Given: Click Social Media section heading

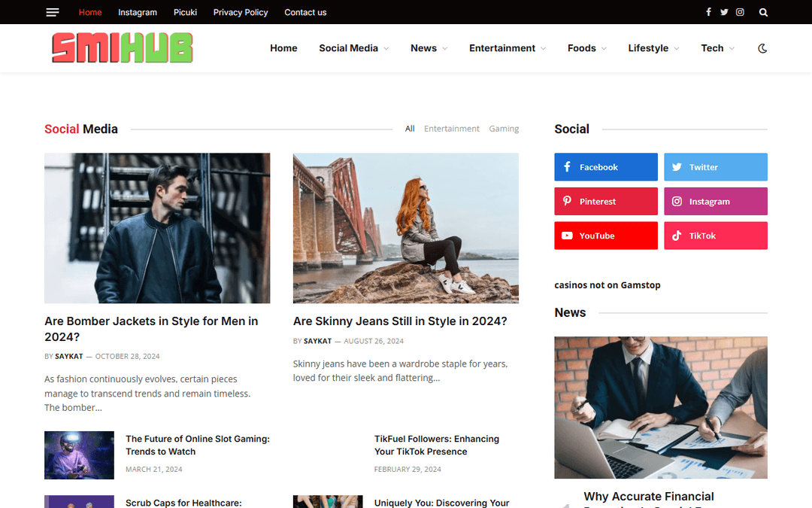Looking at the screenshot, I should 80,129.
